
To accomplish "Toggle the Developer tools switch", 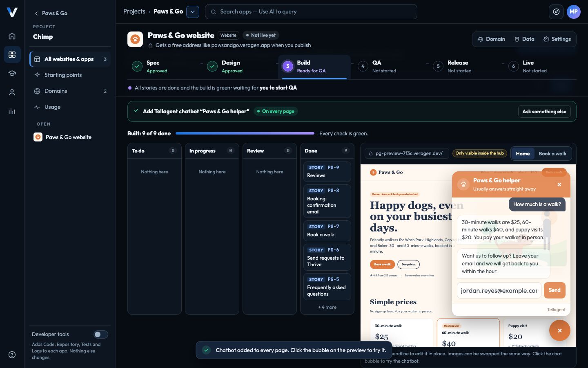I will pos(100,334).
